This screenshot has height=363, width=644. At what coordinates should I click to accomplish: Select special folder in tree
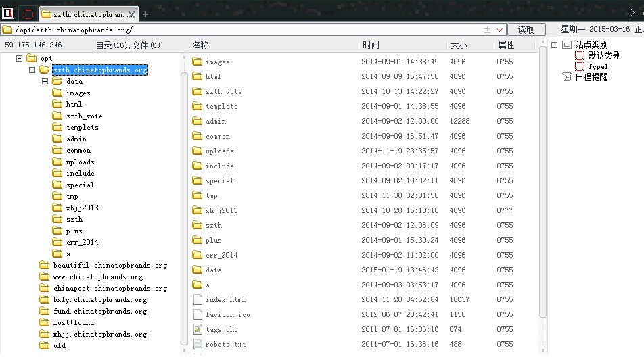[x=80, y=185]
